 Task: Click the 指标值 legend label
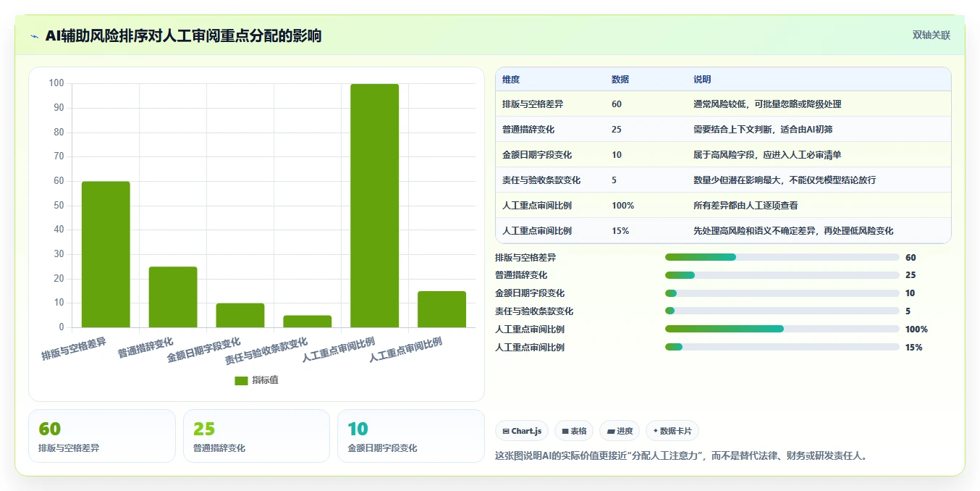265,381
